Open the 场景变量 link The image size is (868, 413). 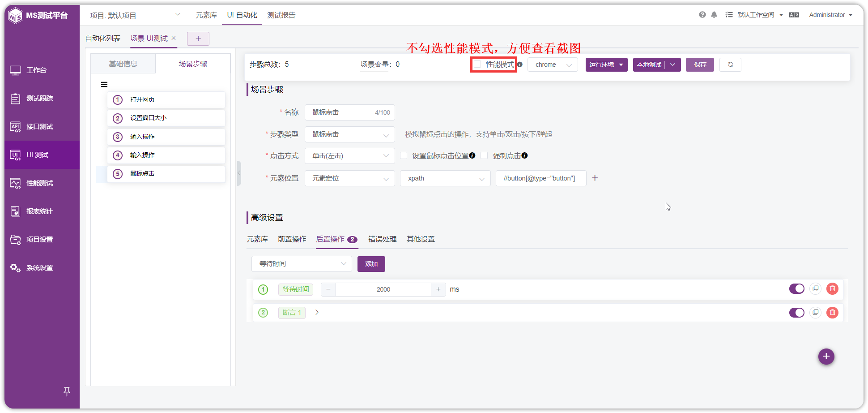click(x=374, y=65)
